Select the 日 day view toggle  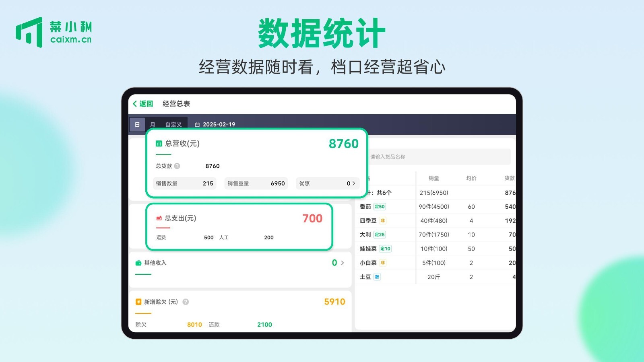coord(137,125)
